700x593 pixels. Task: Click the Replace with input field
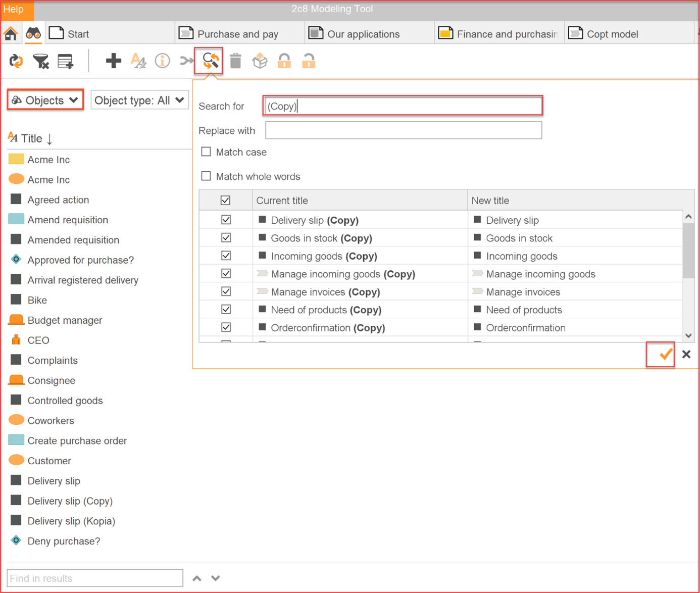(404, 130)
